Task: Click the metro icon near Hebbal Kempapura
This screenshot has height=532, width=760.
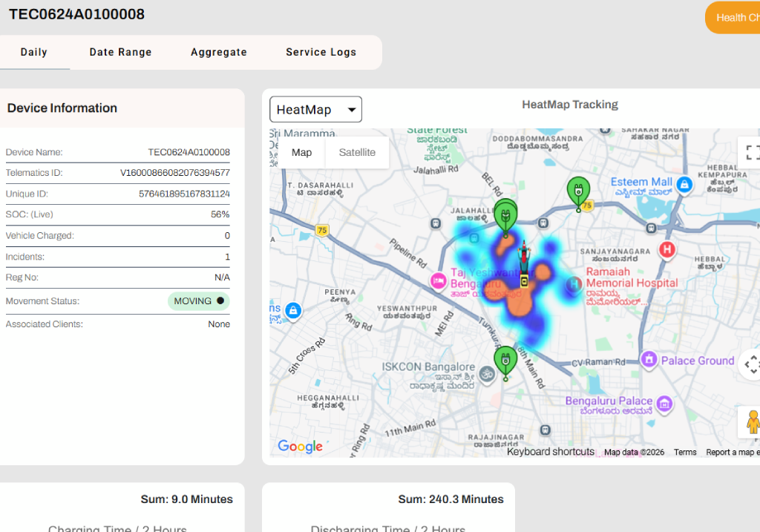Action: click(x=652, y=228)
